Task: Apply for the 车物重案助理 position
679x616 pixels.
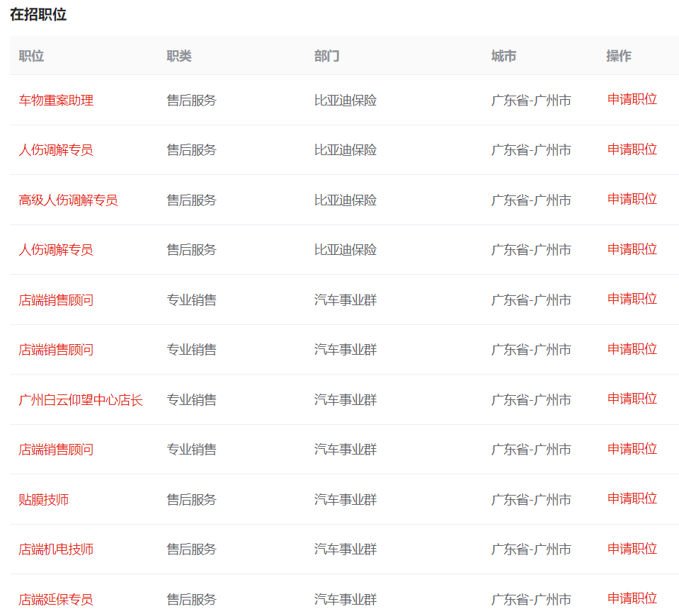Action: click(x=632, y=99)
